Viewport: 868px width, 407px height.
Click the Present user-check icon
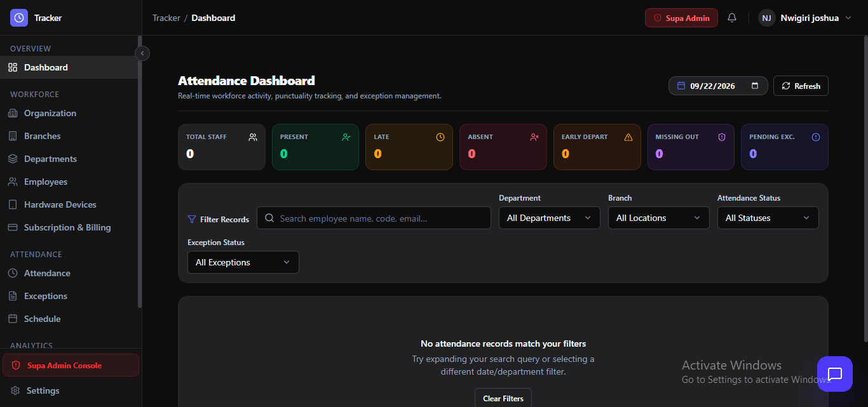click(x=346, y=137)
